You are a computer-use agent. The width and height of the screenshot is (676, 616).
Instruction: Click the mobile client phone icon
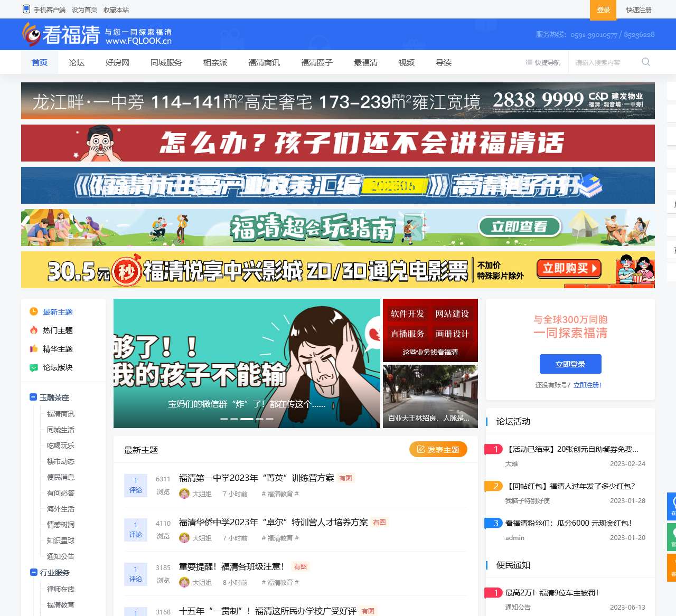[x=26, y=9]
